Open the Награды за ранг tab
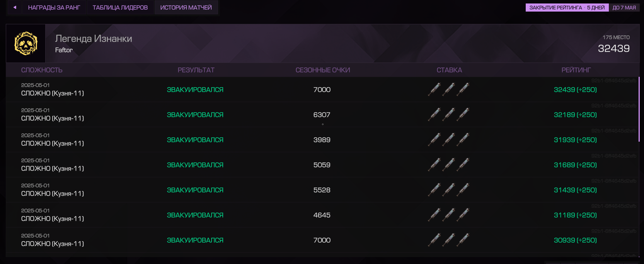644x264 pixels. [x=54, y=7]
